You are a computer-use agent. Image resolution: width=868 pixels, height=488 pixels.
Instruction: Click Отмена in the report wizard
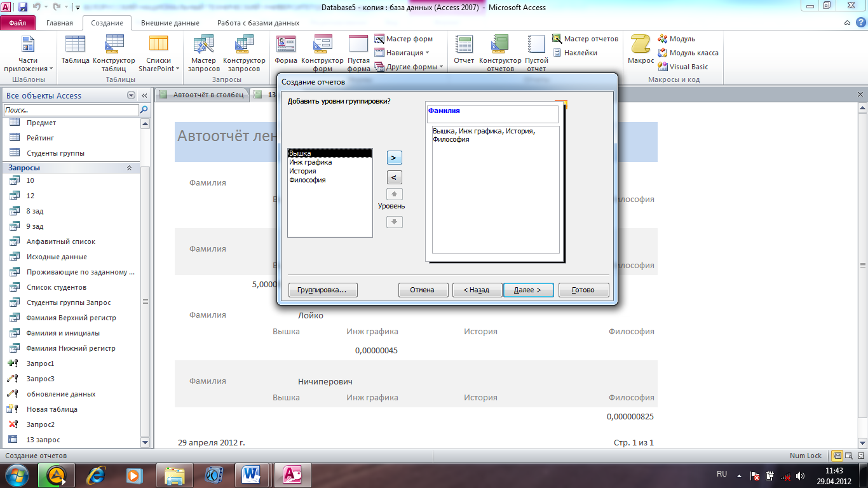pos(423,290)
